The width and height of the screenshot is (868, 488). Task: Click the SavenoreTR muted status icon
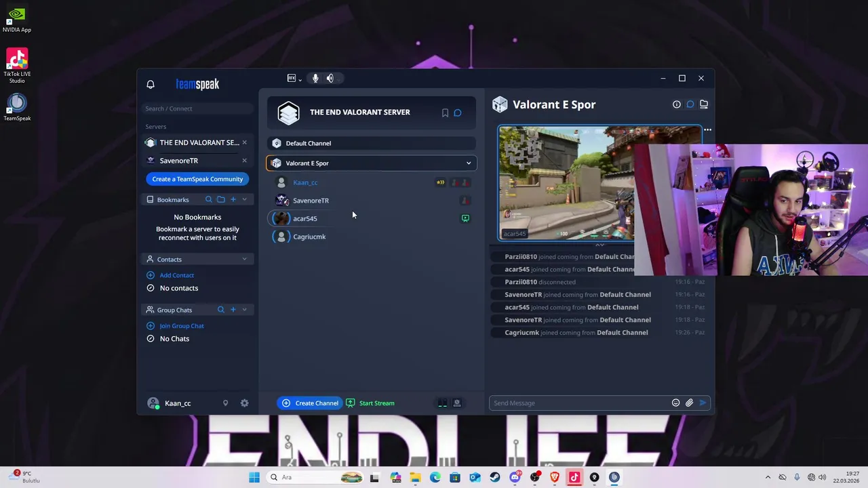[465, 201]
